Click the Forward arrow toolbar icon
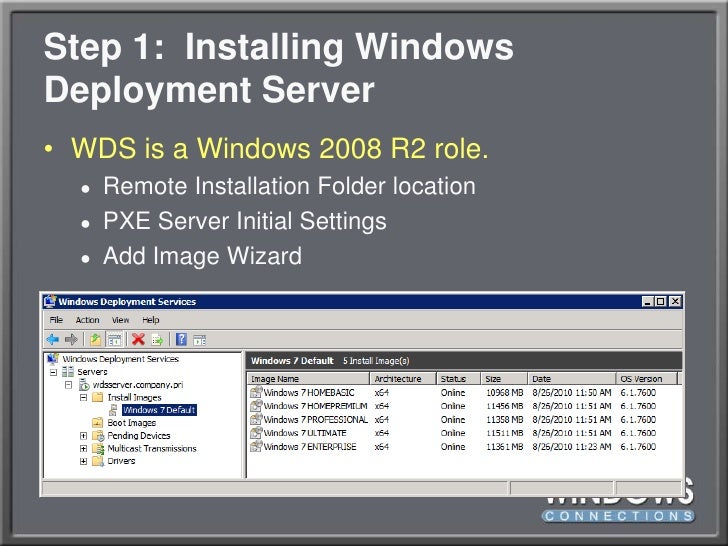 pyautogui.click(x=71, y=340)
